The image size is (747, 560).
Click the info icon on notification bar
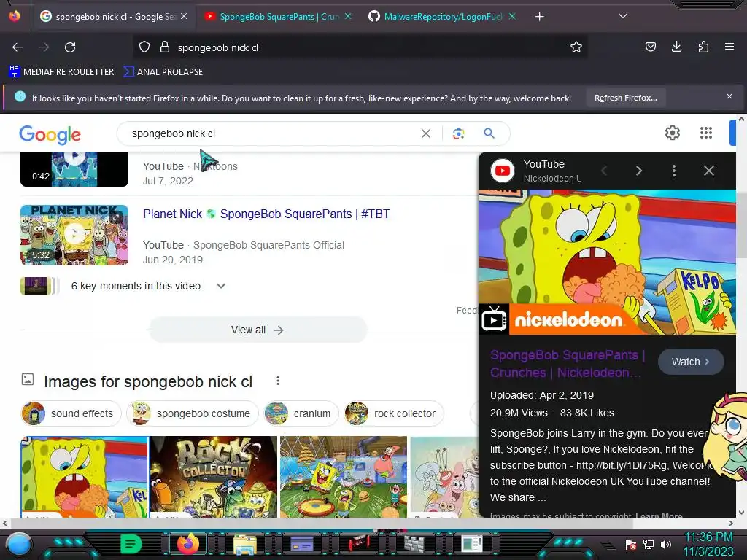(20, 97)
